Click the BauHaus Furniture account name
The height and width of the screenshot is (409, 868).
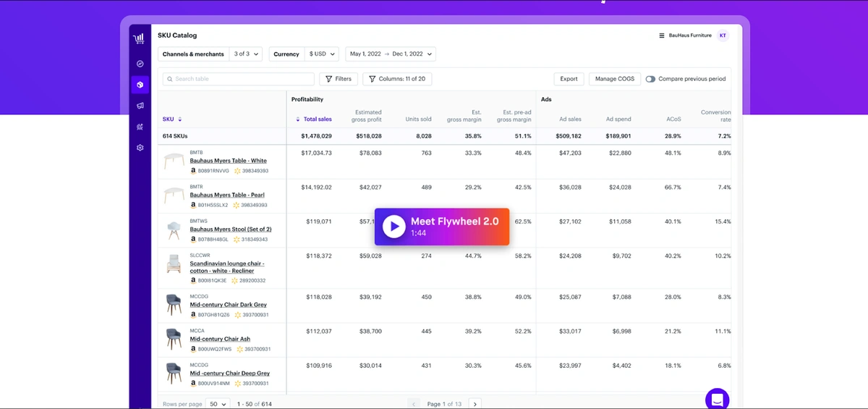coord(690,35)
